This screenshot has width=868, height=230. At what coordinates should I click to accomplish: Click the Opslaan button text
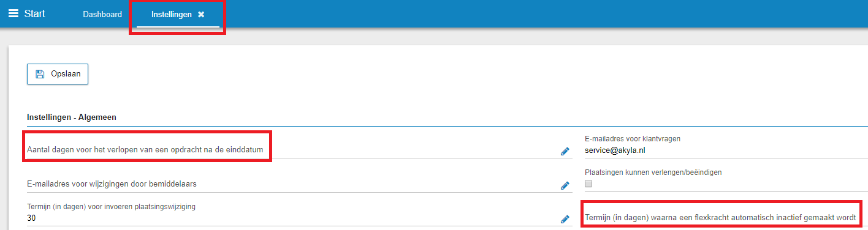[x=66, y=74]
